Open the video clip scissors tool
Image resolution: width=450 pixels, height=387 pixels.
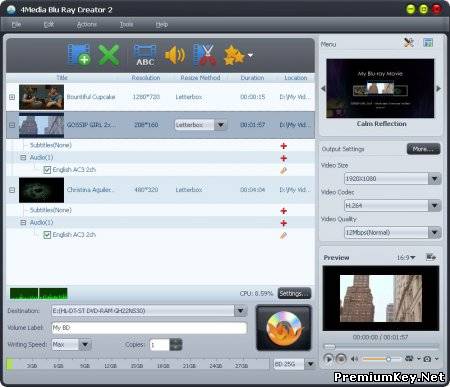[205, 54]
